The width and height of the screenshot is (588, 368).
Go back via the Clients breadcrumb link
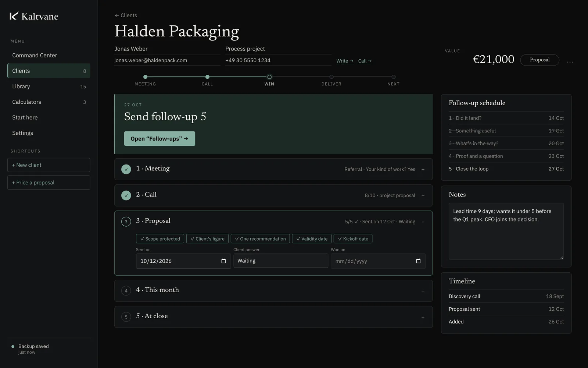(126, 15)
